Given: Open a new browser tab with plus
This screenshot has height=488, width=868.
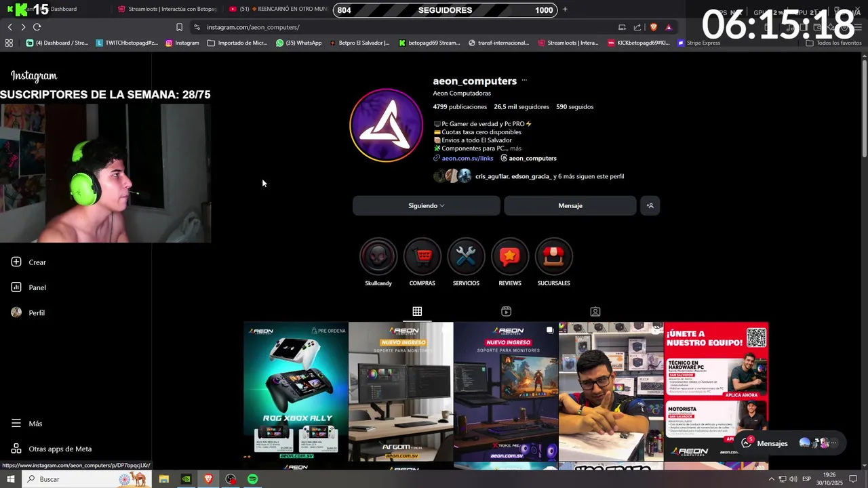Looking at the screenshot, I should point(565,9).
